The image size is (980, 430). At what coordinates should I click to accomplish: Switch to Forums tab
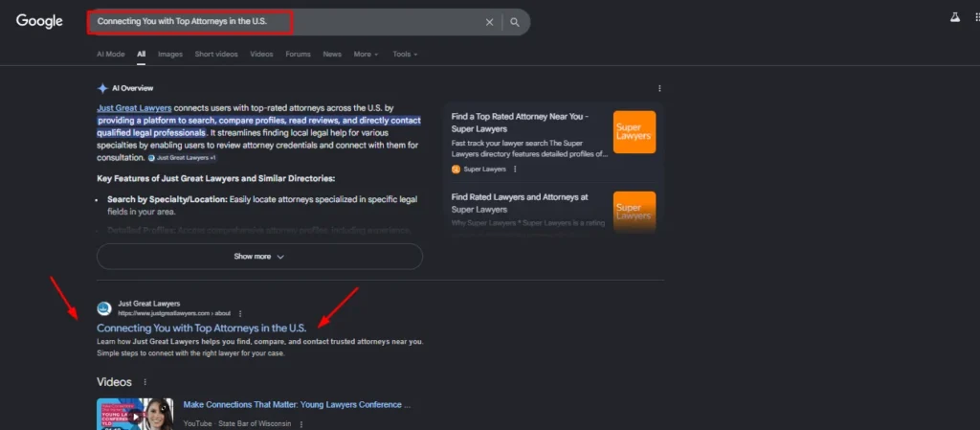(299, 55)
